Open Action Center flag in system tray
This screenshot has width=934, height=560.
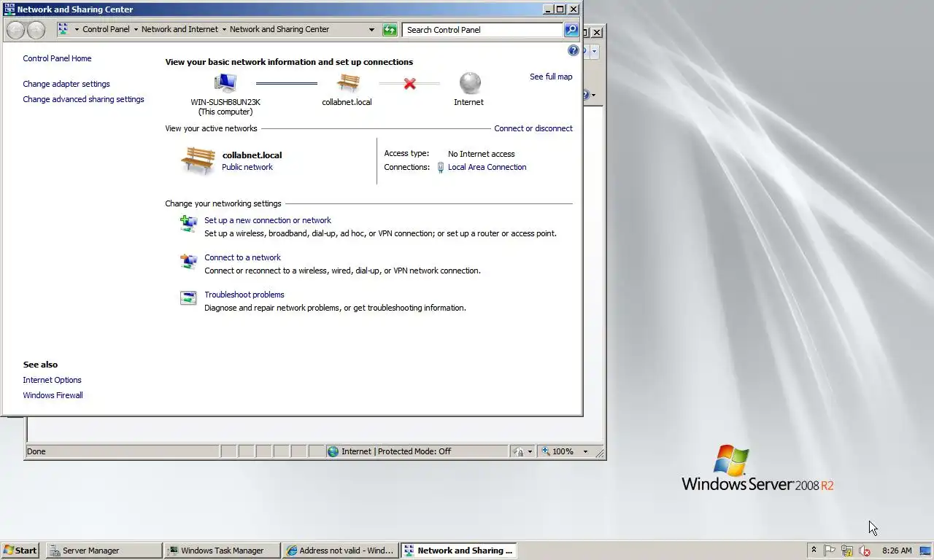(830, 551)
